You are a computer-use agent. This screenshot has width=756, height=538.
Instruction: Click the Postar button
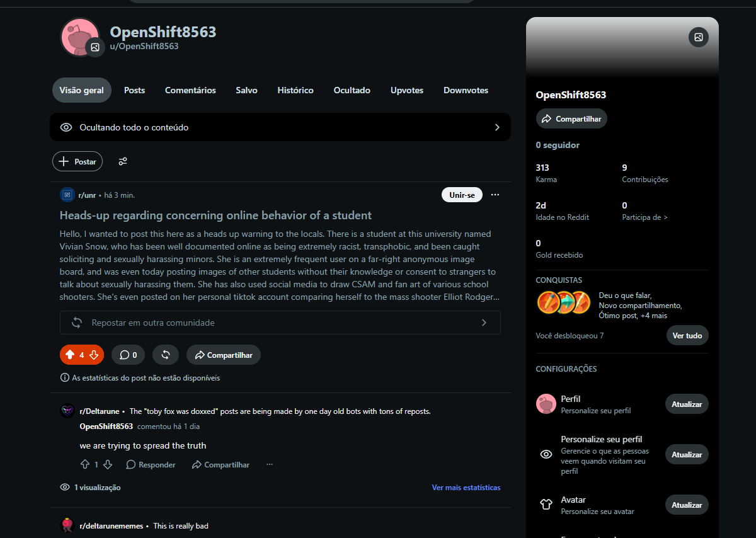point(77,161)
